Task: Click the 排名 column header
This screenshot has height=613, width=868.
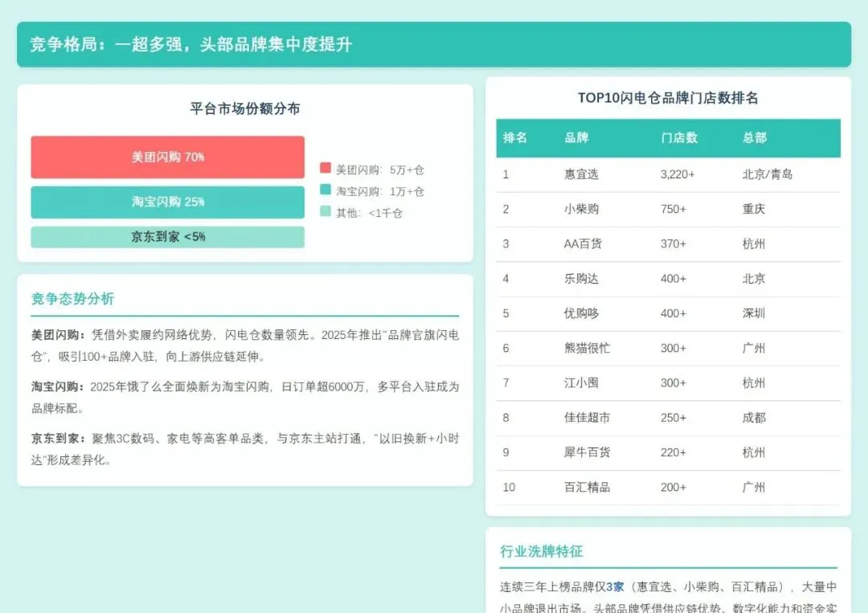Action: click(515, 137)
